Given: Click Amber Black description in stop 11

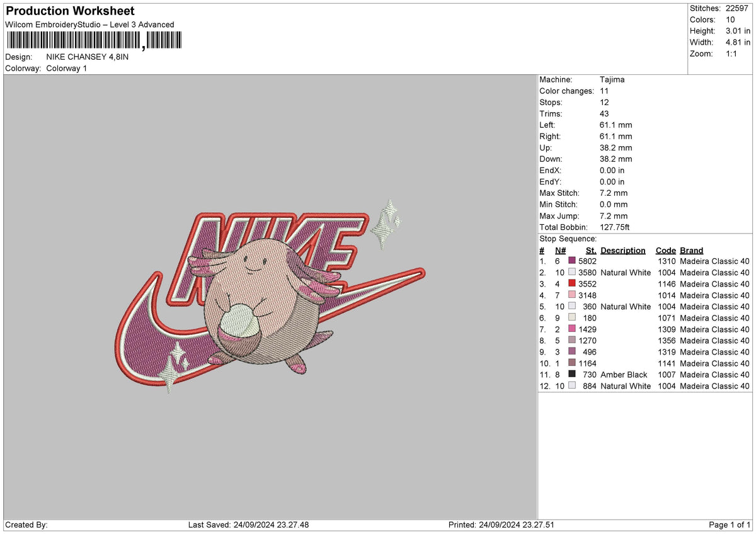Looking at the screenshot, I should point(624,374).
